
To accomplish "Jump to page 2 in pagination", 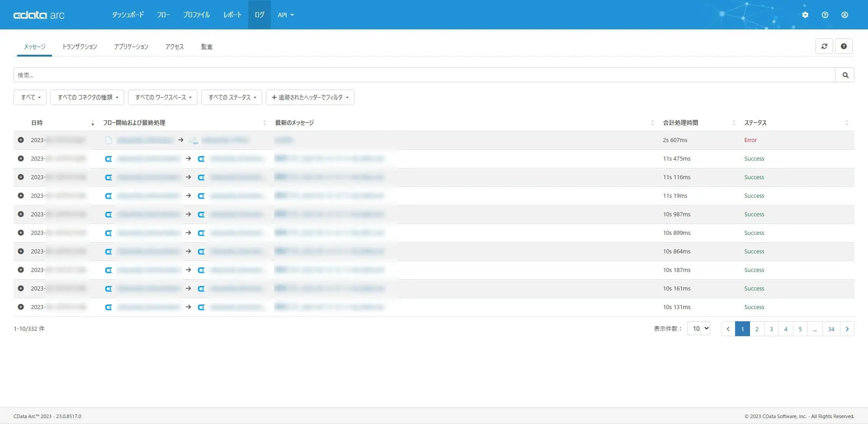I will [757, 329].
